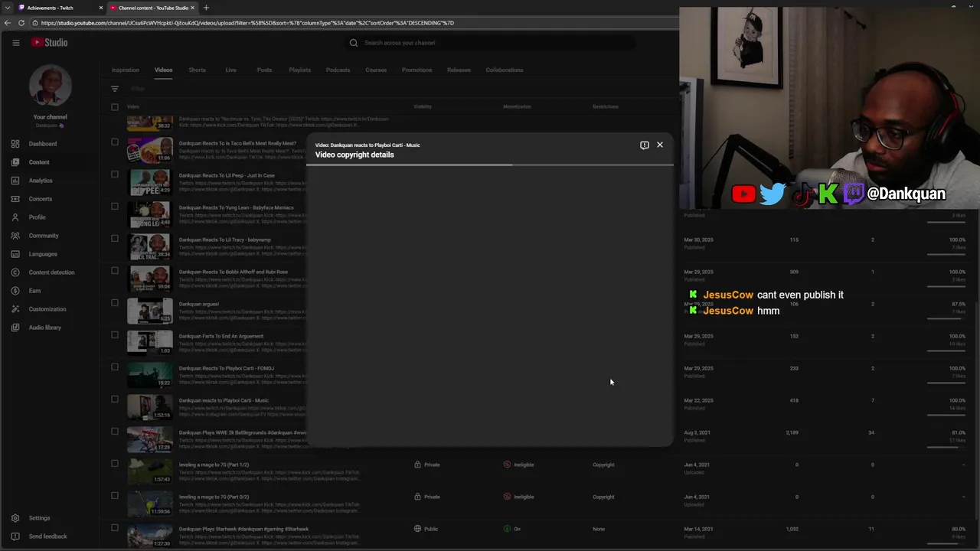Click the channel avatar picture
Screen dimensions: 980x551
coord(51,86)
